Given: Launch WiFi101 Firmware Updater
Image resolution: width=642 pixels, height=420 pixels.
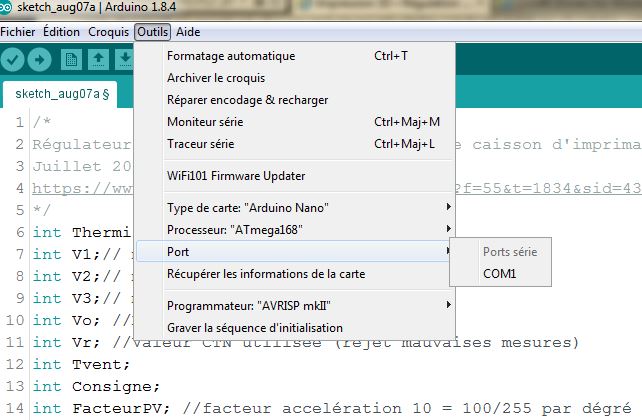Looking at the screenshot, I should [295, 176].
